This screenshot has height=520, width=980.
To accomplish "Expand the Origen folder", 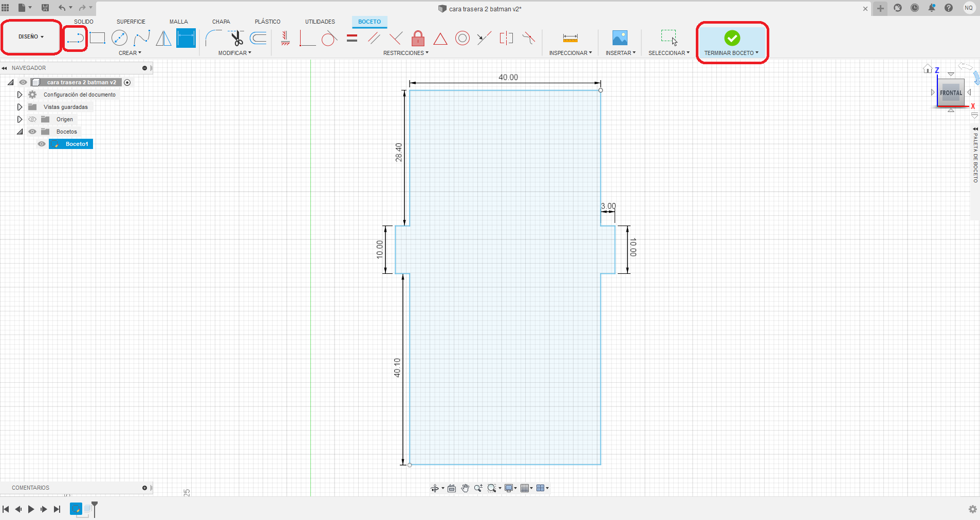I will [x=20, y=119].
